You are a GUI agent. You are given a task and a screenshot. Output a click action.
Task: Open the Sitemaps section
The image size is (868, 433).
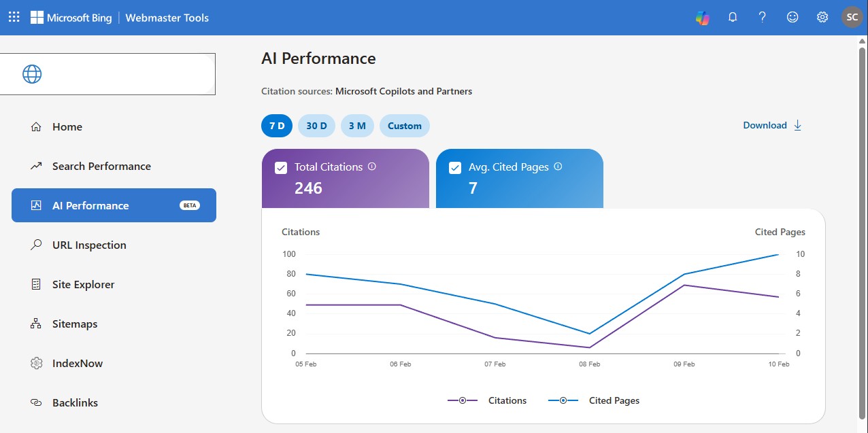(x=74, y=324)
